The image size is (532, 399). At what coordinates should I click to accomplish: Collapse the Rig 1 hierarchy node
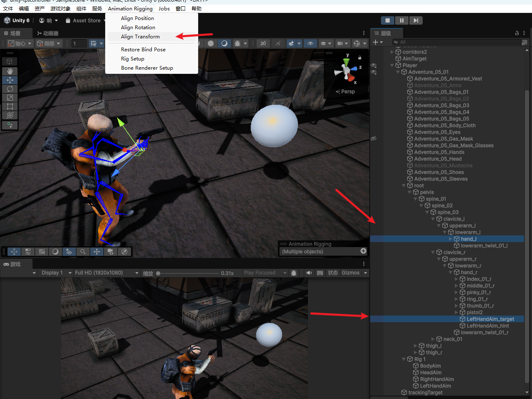(404, 359)
